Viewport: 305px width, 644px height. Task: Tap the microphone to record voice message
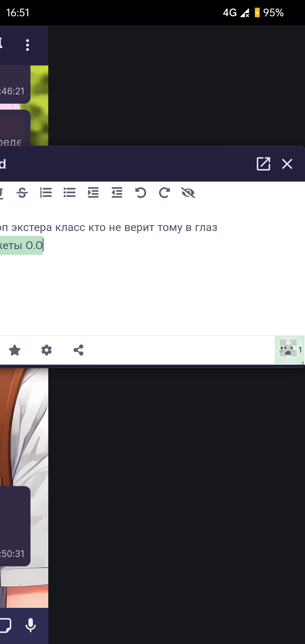pos(30,625)
